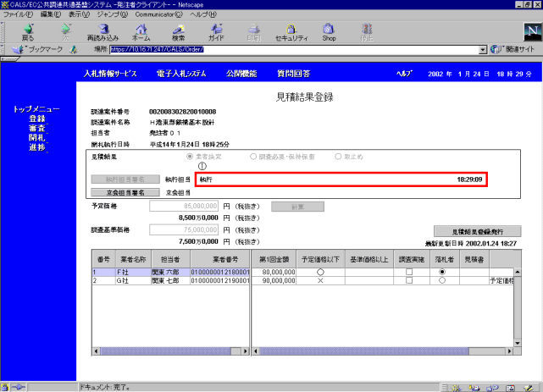Click the 進捗 sidebar link
This screenshot has width=543, height=392.
click(x=37, y=147)
